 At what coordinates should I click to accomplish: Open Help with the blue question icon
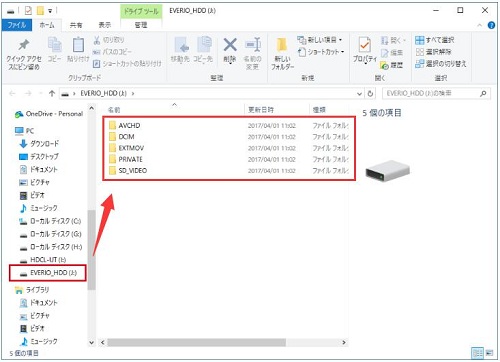pyautogui.click(x=491, y=25)
